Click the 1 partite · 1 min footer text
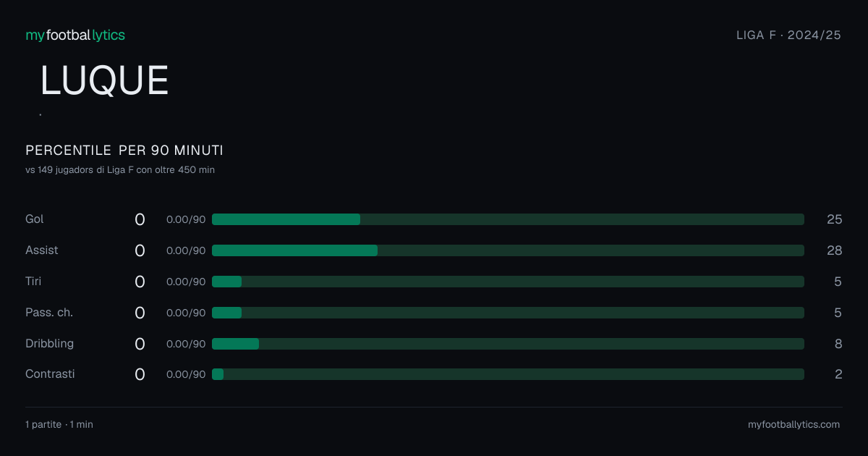 pos(59,425)
